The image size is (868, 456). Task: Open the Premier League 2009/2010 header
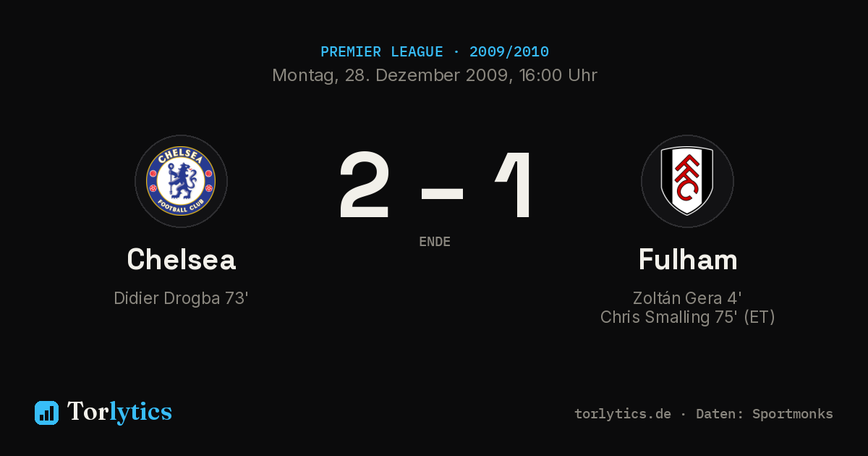[x=434, y=52]
